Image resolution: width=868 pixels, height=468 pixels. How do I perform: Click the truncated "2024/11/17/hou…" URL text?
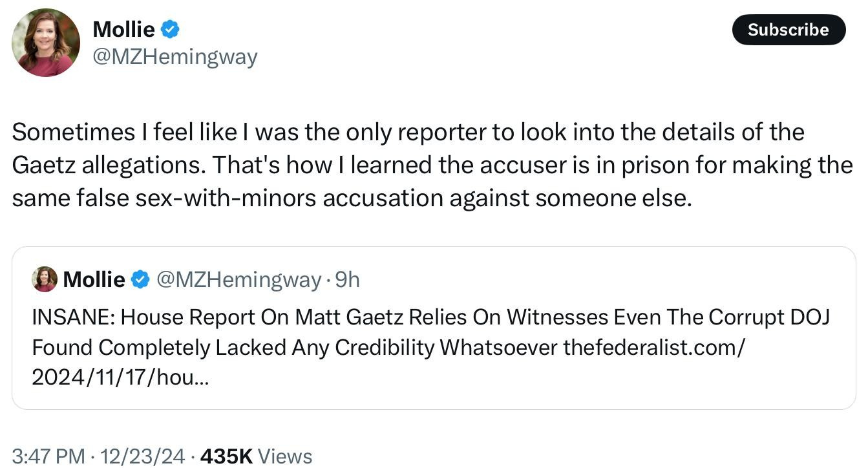120,377
